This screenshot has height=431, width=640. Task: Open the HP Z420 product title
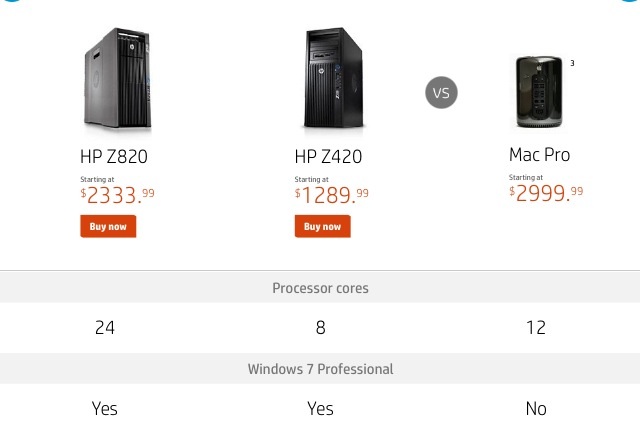click(x=328, y=156)
